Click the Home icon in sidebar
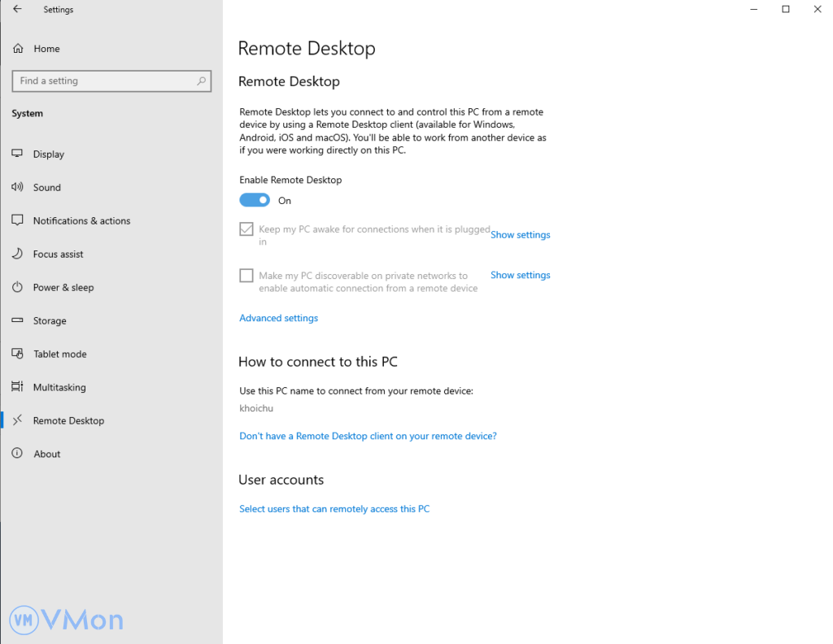 point(18,49)
